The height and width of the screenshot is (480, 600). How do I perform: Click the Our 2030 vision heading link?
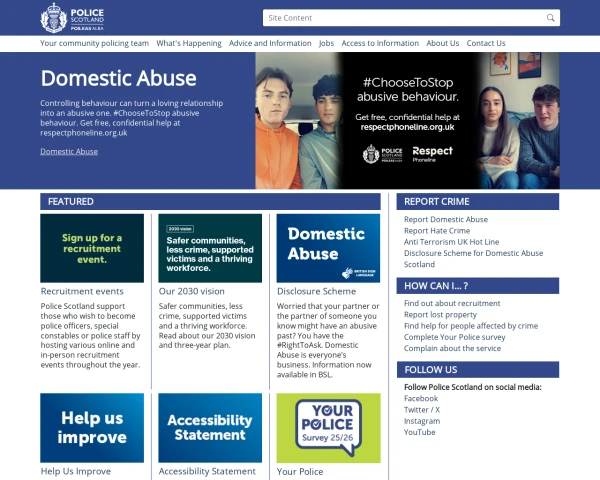pyautogui.click(x=192, y=291)
